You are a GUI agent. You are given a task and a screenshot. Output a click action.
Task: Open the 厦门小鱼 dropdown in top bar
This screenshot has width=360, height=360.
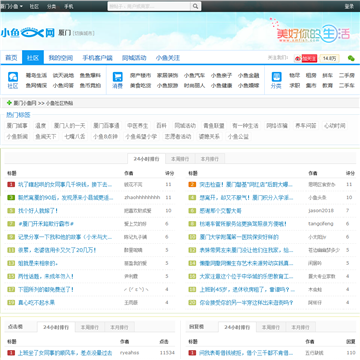(11, 6)
